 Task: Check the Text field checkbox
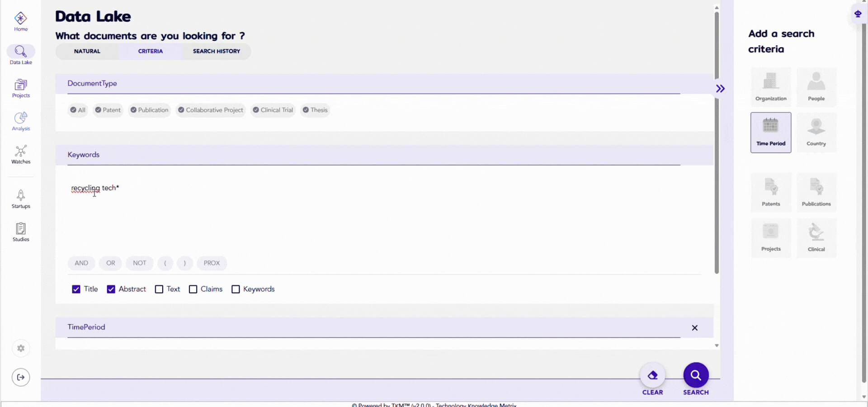click(x=159, y=289)
